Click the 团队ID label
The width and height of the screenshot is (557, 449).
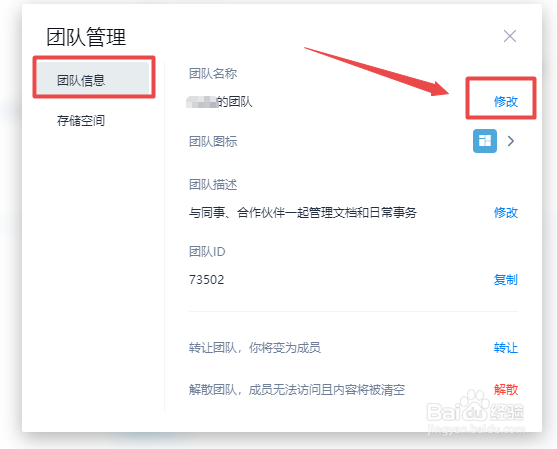207,252
